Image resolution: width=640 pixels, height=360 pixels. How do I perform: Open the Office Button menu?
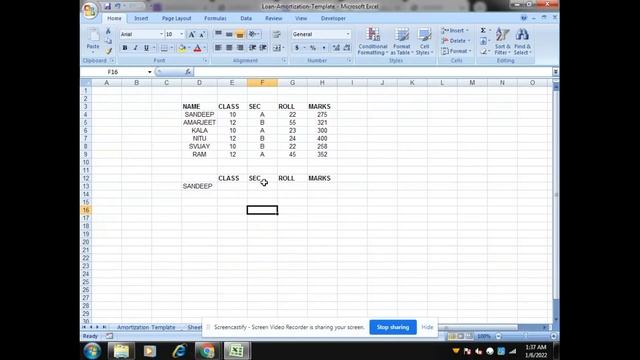pyautogui.click(x=89, y=10)
